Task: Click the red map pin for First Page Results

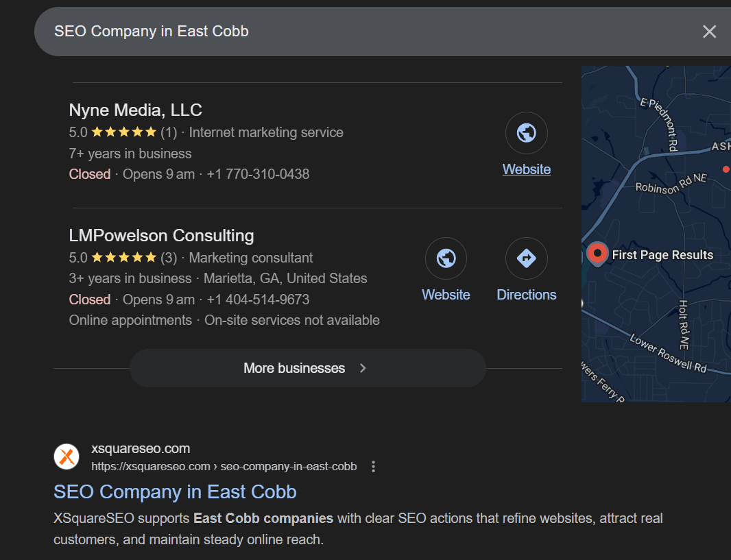Action: point(597,254)
